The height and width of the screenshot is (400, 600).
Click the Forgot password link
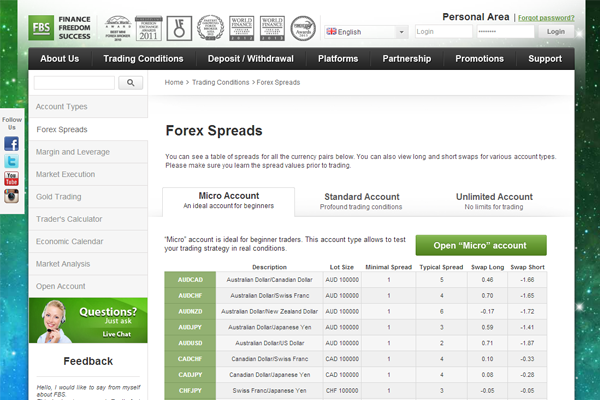(x=546, y=18)
